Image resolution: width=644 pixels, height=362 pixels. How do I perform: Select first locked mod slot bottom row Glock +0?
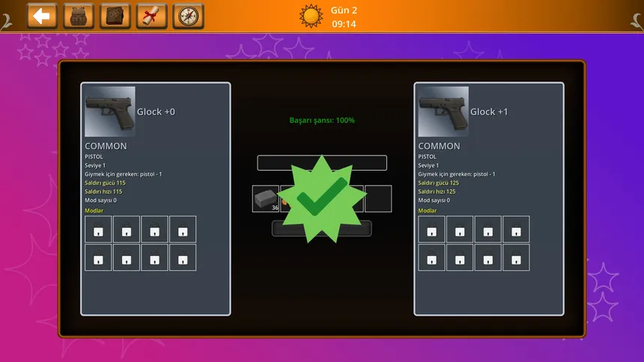98,257
